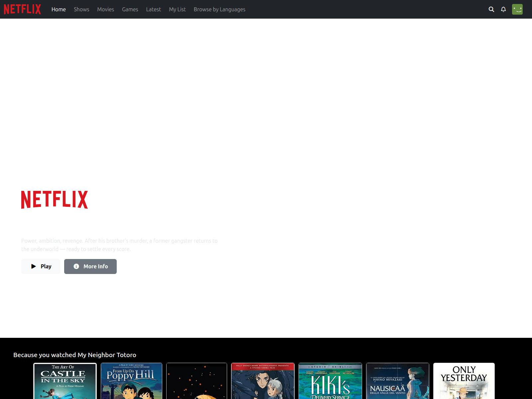532x399 pixels.
Task: Click the large red Netflix hero logo
Action: coord(55,199)
